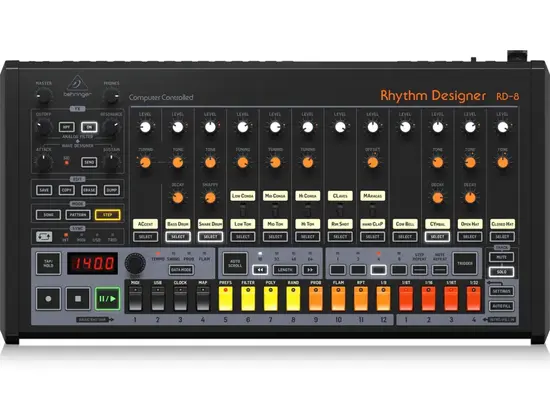550x420 pixels.
Task: Flip the Claves / Rim Shot switch
Action: point(340,211)
